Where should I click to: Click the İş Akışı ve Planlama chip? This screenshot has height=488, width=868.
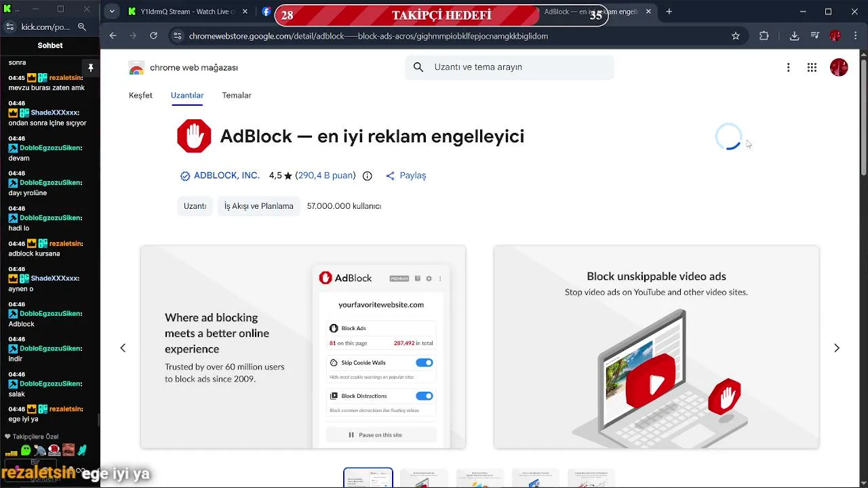[x=259, y=206]
